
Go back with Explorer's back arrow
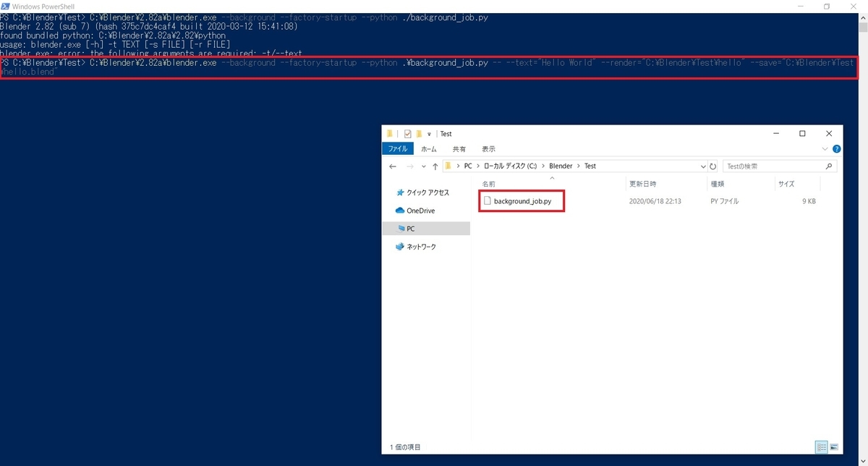click(x=393, y=166)
